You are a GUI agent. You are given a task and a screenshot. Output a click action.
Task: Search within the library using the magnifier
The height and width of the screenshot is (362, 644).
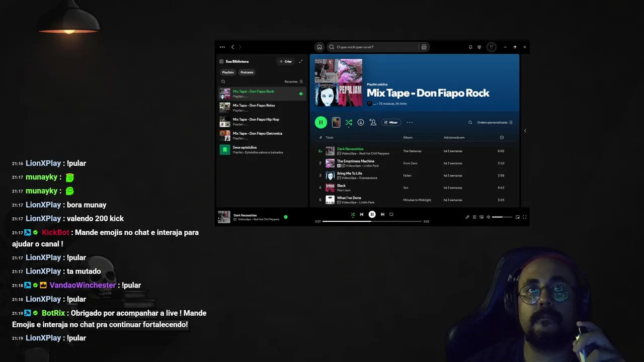(223, 81)
